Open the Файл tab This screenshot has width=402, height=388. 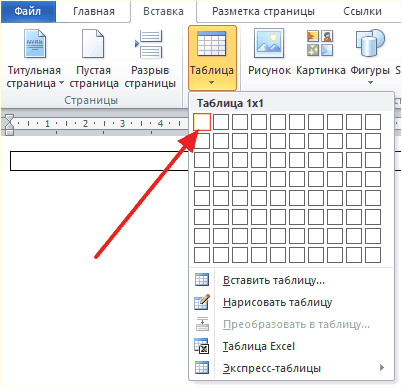click(28, 11)
